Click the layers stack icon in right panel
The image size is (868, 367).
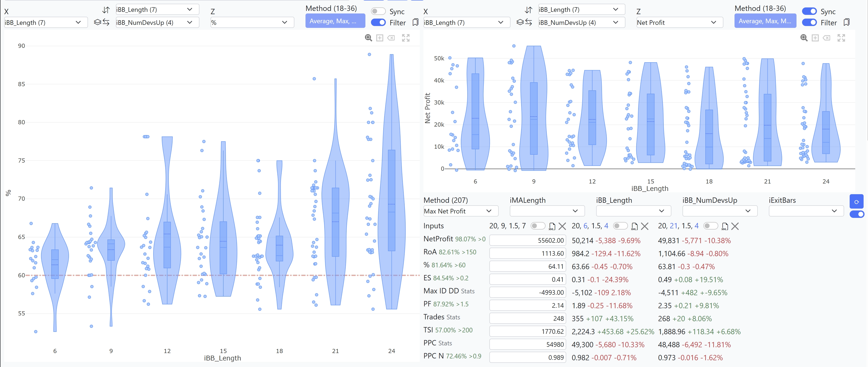[x=520, y=22]
